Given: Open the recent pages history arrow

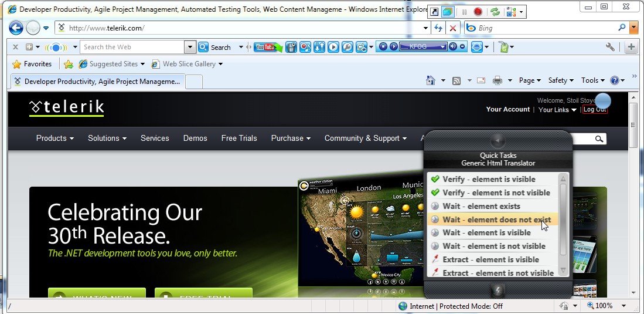Looking at the screenshot, I should click(x=46, y=28).
